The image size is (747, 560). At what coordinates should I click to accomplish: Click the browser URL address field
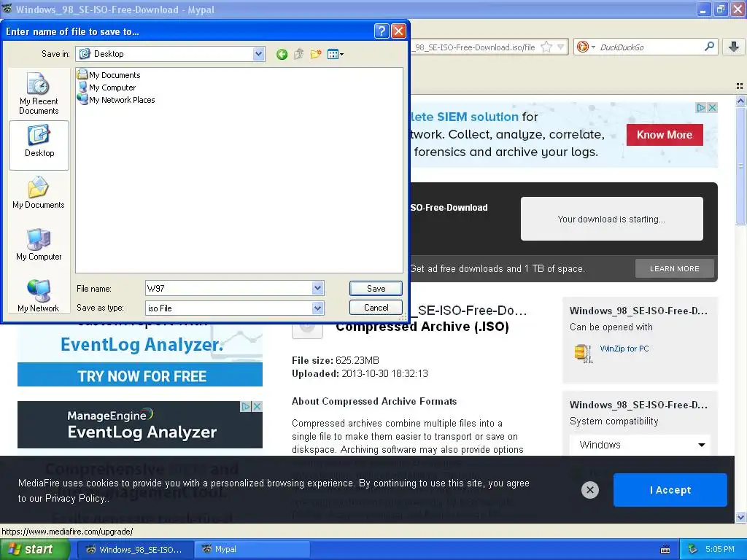[474, 47]
